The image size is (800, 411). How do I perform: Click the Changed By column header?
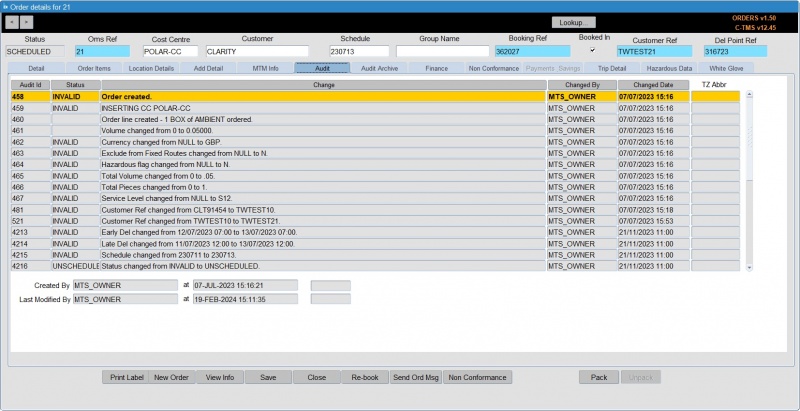coord(582,85)
